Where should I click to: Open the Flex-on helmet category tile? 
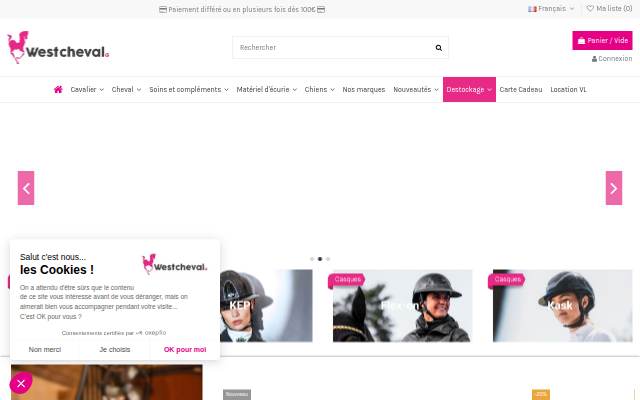[402, 306]
